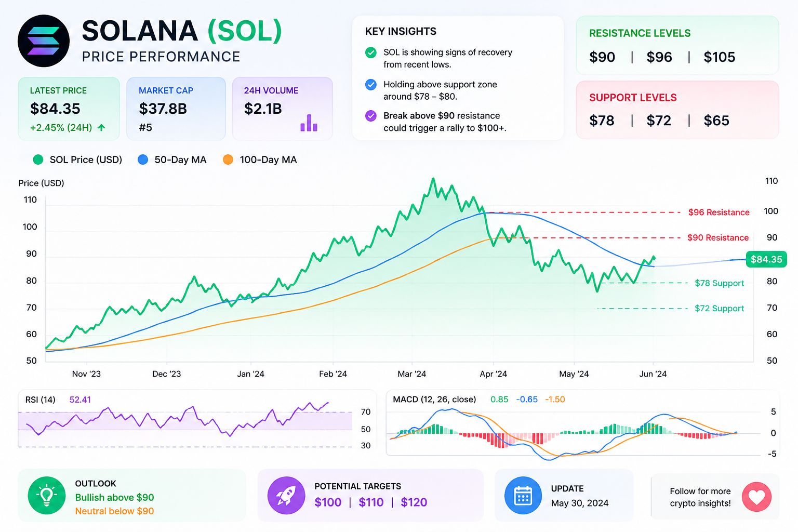Click the $110 potential target
This screenshot has height=532, width=798.
click(x=371, y=502)
